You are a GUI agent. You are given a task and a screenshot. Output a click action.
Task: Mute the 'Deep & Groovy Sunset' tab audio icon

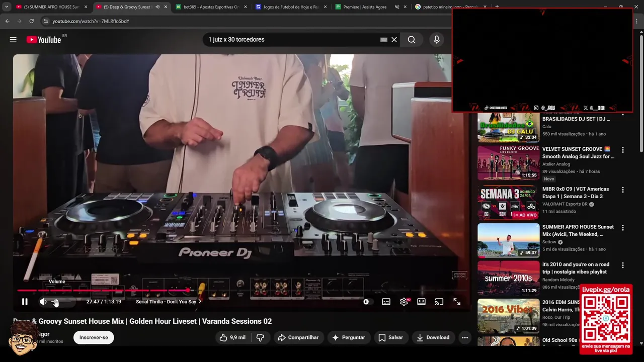click(x=157, y=7)
